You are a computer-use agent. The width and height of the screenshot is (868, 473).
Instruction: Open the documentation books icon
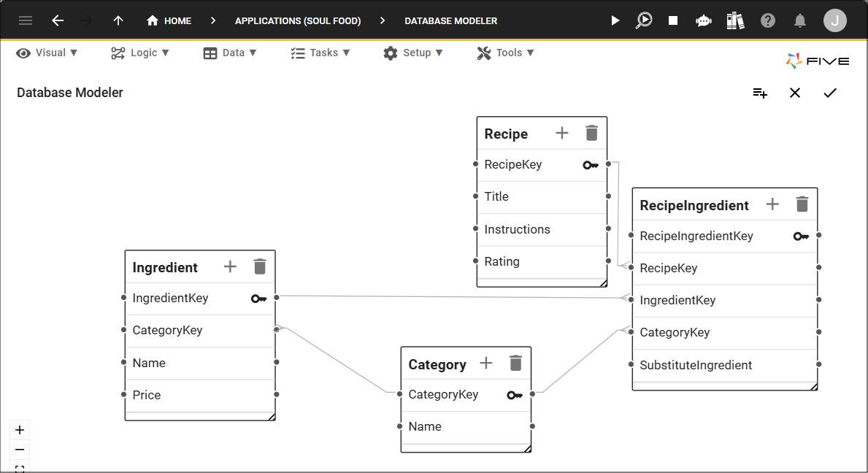pos(735,21)
